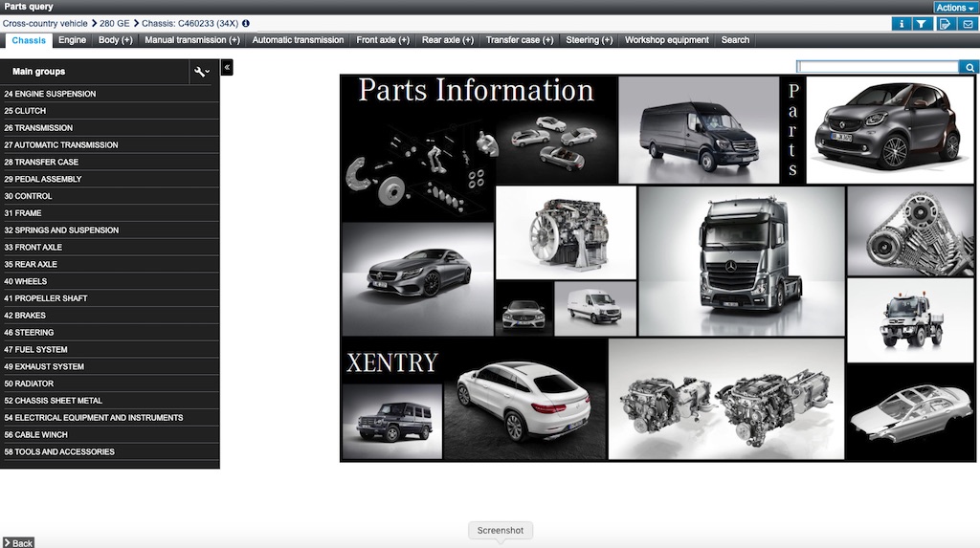Open the Actions dropdown
Viewport: 980px width, 548px height.
coord(955,8)
